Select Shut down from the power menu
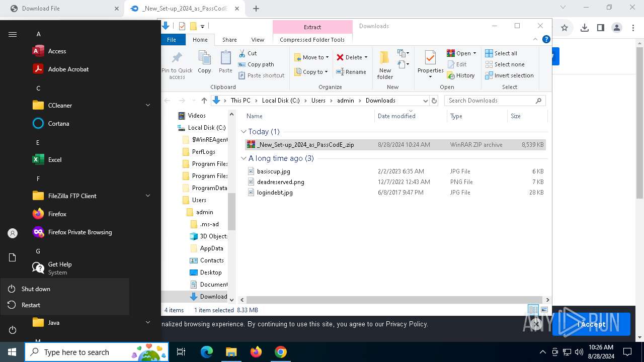The image size is (644, 362). (x=64, y=289)
